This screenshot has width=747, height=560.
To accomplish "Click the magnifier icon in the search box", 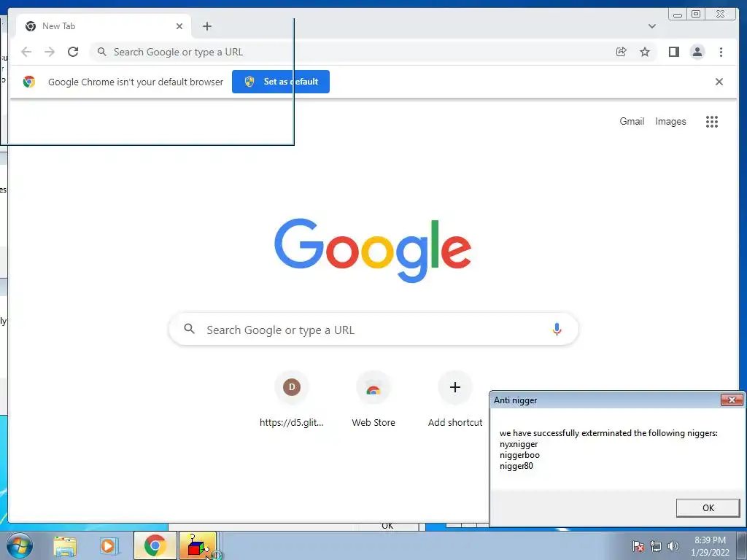I will tap(189, 329).
